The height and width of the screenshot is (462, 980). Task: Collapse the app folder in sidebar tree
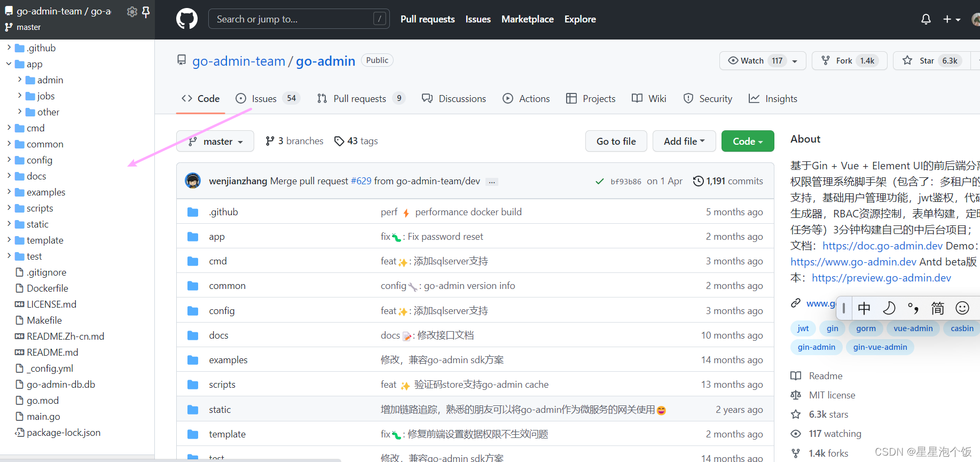(x=9, y=64)
